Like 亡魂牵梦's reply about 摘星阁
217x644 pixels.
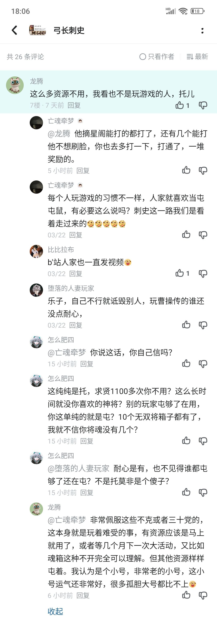tap(186, 170)
